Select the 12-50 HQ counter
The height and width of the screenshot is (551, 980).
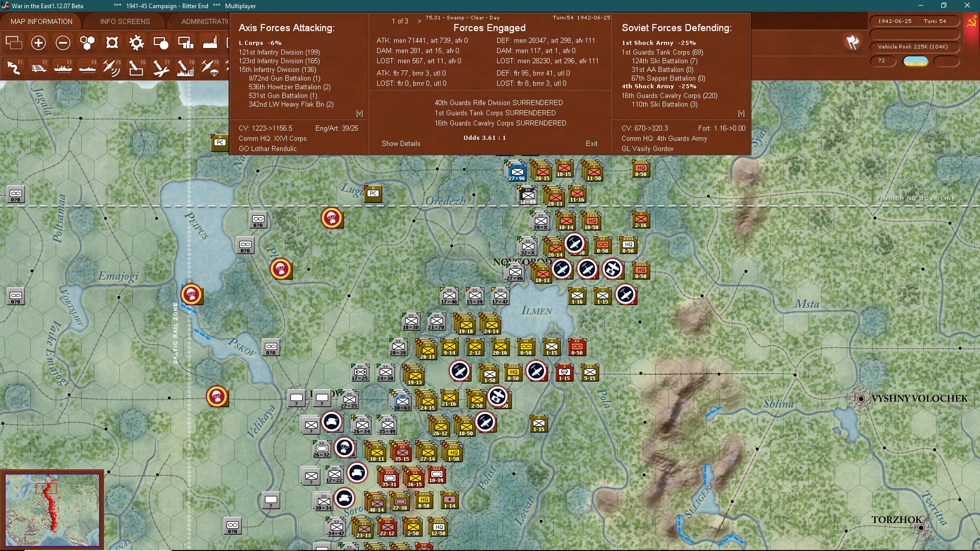pos(438,527)
